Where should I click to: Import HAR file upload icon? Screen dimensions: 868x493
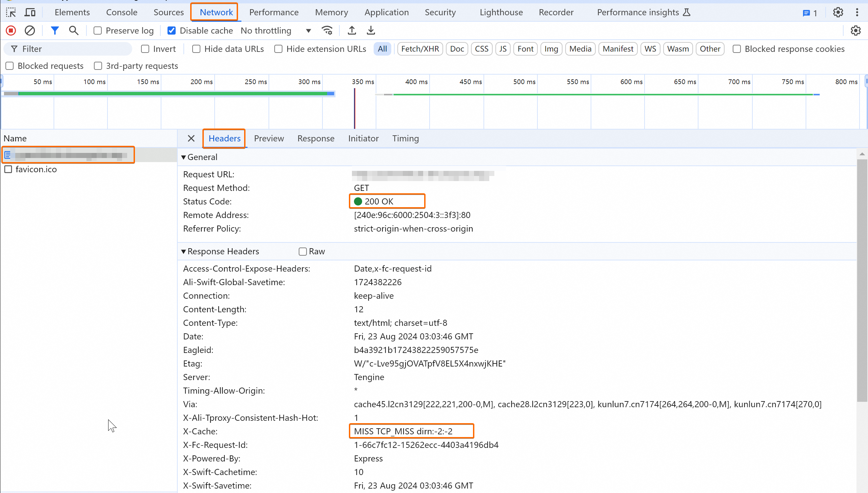[352, 31]
